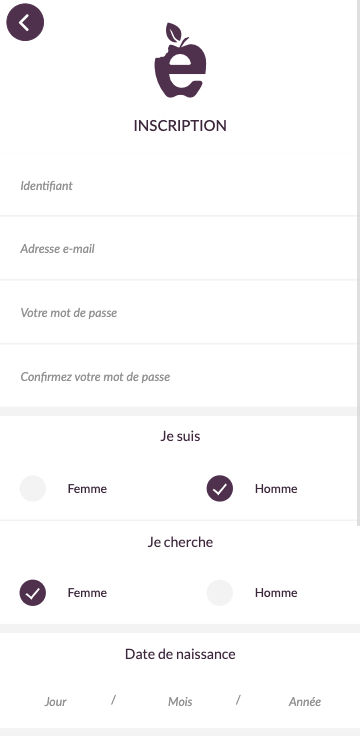The image size is (360, 736).
Task: Go back with the arrow icon
Action: click(x=25, y=22)
